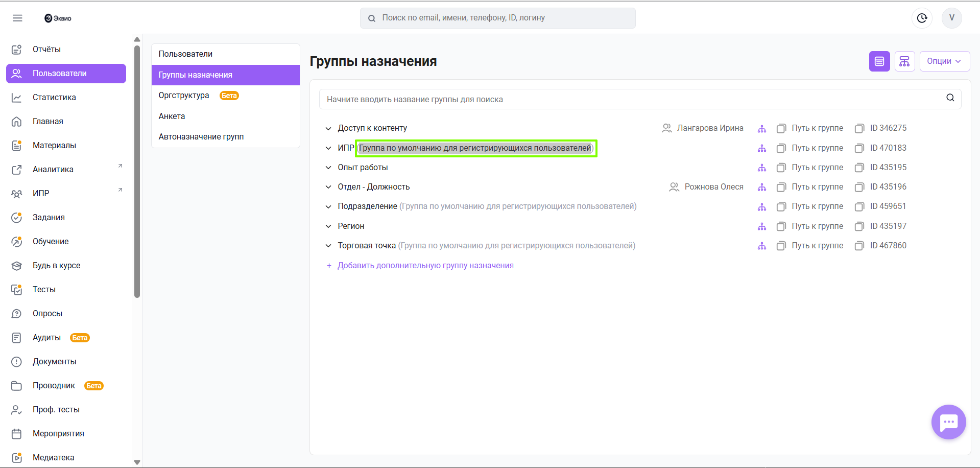Focus the top user search field
Viewport: 980px width, 468px height.
(x=498, y=18)
